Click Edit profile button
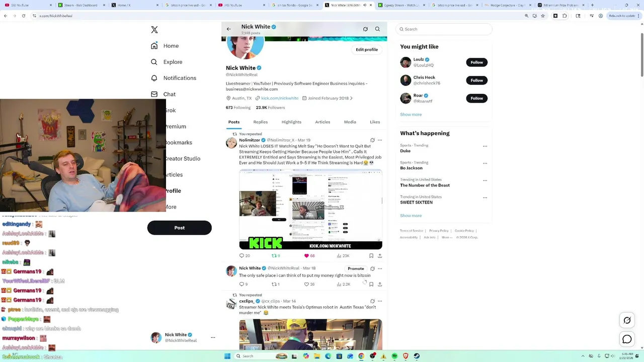The width and height of the screenshot is (644, 362). pos(367,49)
